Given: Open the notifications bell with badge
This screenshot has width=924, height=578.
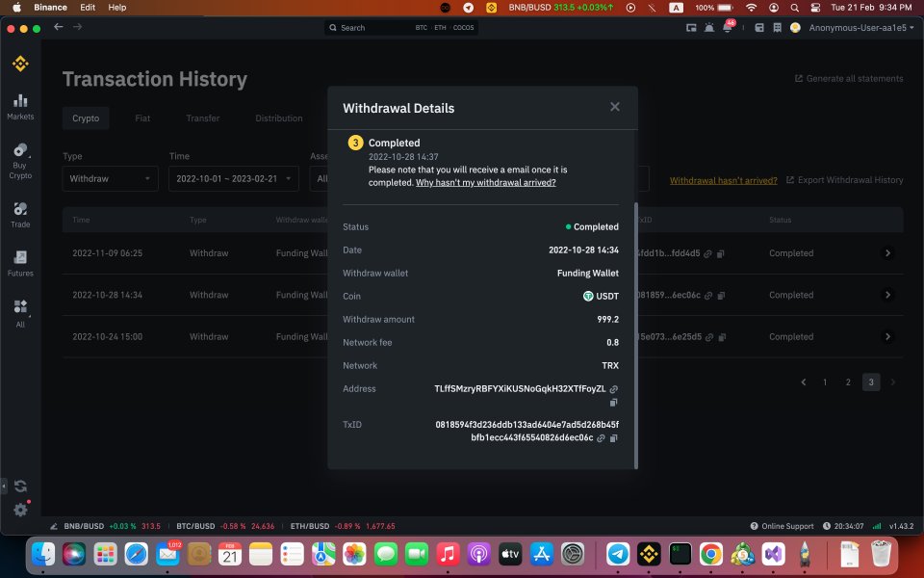Looking at the screenshot, I should (x=729, y=27).
